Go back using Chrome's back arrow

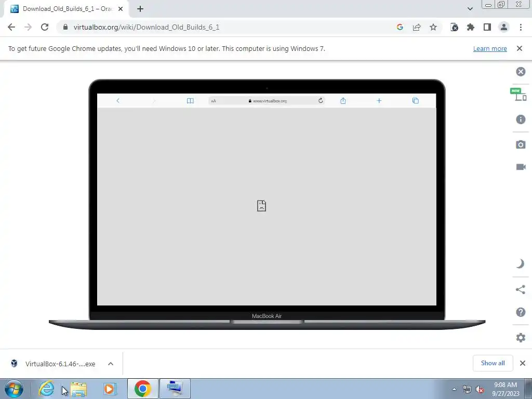click(x=11, y=27)
